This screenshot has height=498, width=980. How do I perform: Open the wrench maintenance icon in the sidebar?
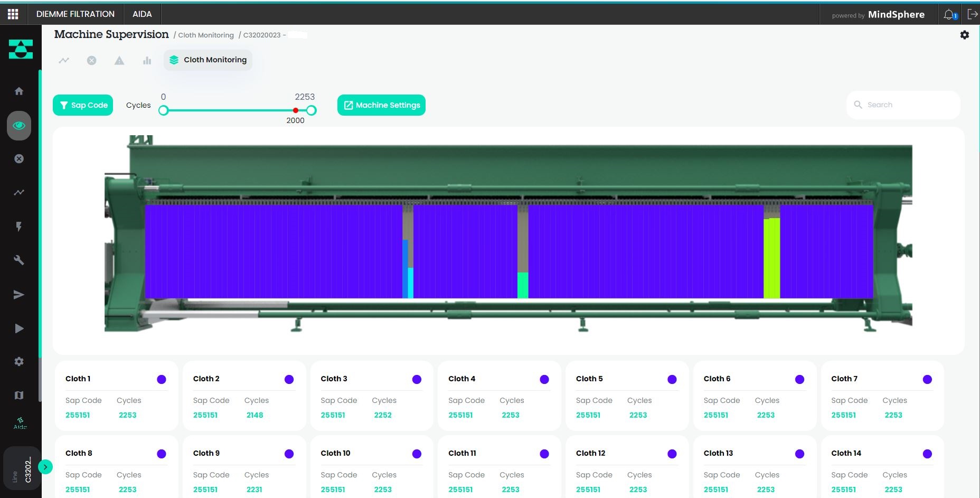(x=19, y=260)
